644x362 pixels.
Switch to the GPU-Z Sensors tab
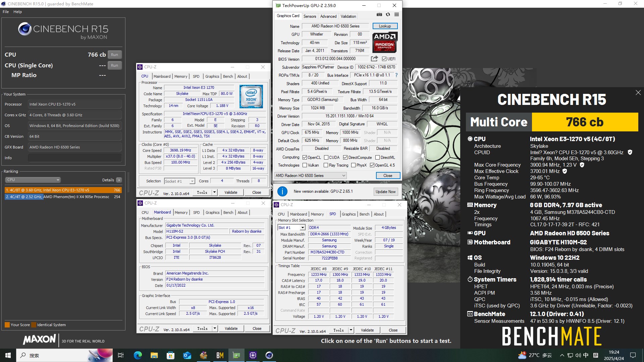pos(310,16)
